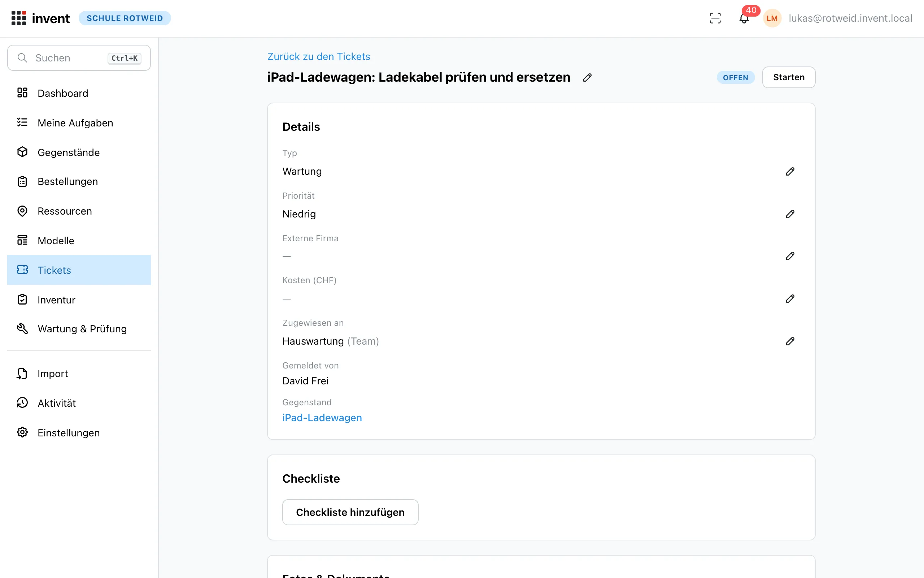Open Ressourcen
The width and height of the screenshot is (924, 578).
pyautogui.click(x=79, y=211)
